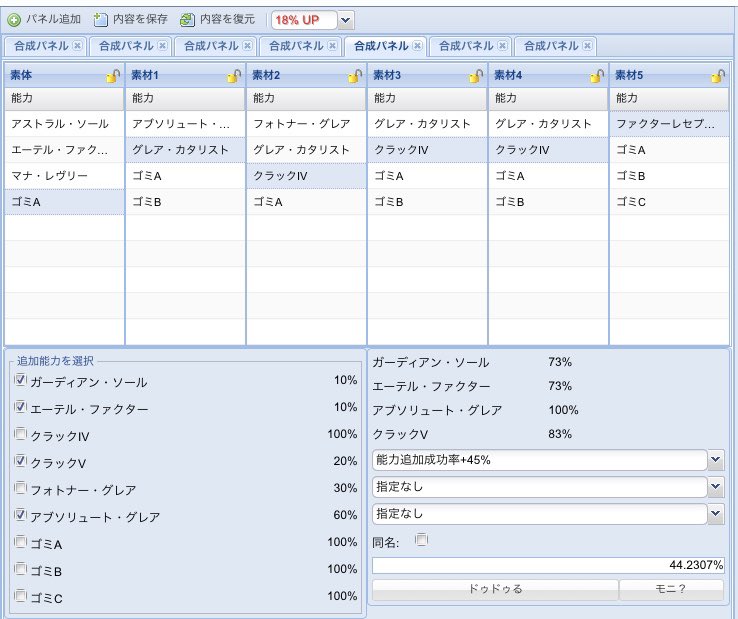738x619 pixels.
Task: Close the fourth 合成パネル tab
Action: click(332, 46)
